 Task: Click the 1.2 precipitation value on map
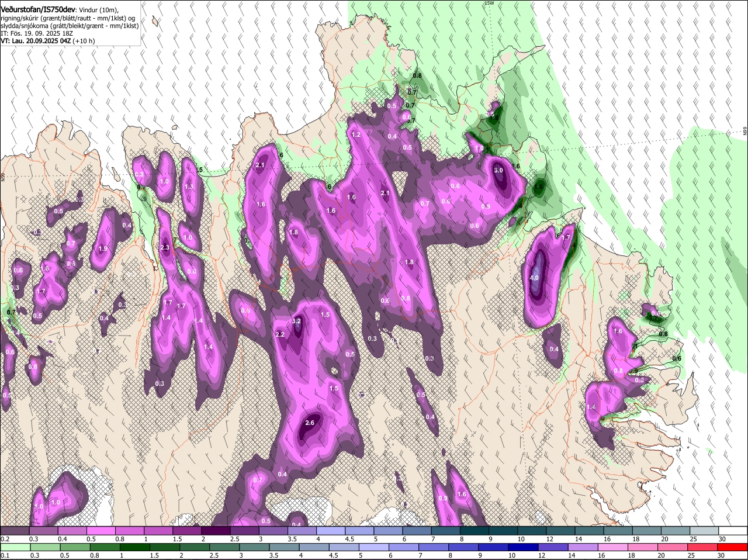356,134
